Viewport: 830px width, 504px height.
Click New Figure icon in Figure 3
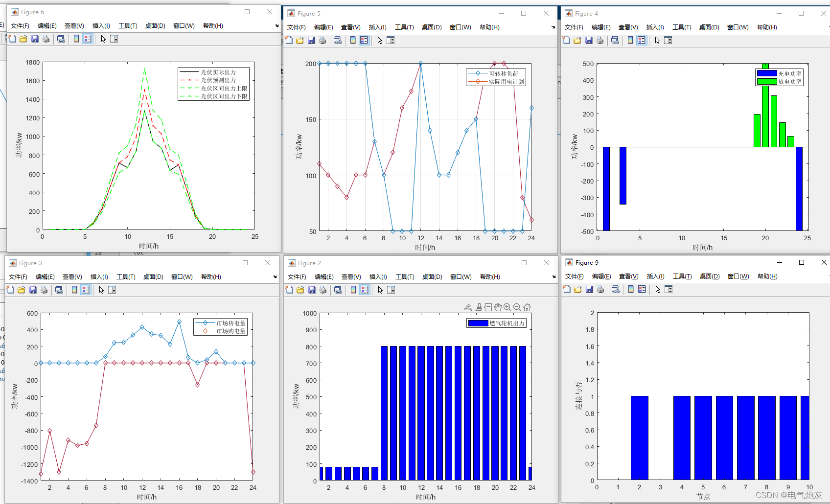point(10,290)
